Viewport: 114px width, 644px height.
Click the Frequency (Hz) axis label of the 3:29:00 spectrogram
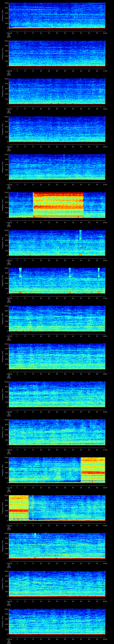(x=3, y=16)
